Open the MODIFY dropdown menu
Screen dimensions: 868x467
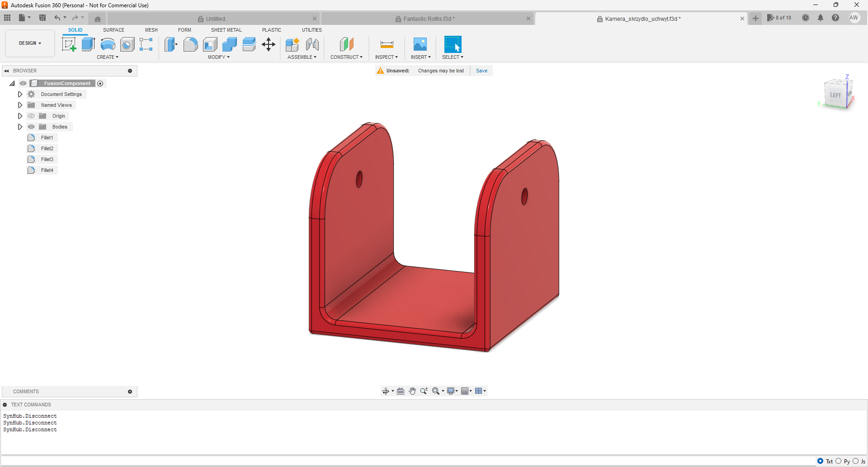(219, 57)
